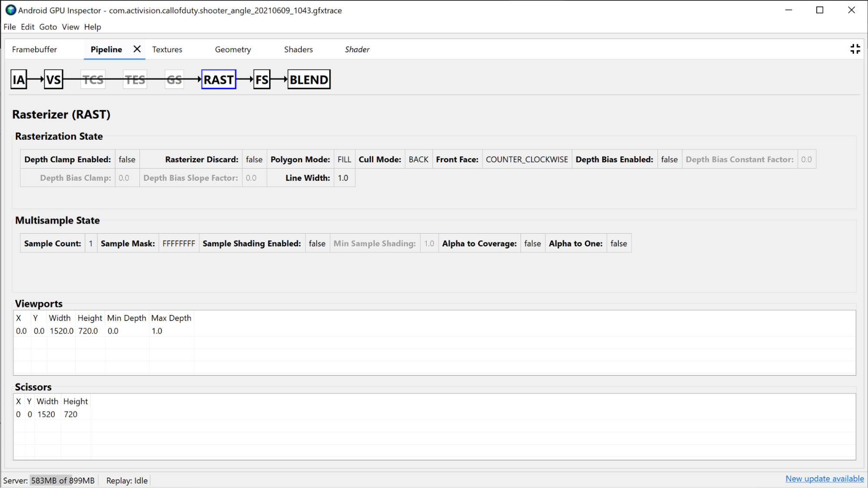The width and height of the screenshot is (868, 488).
Task: Select the TCS pipeline stage icon
Action: pyautogui.click(x=93, y=79)
